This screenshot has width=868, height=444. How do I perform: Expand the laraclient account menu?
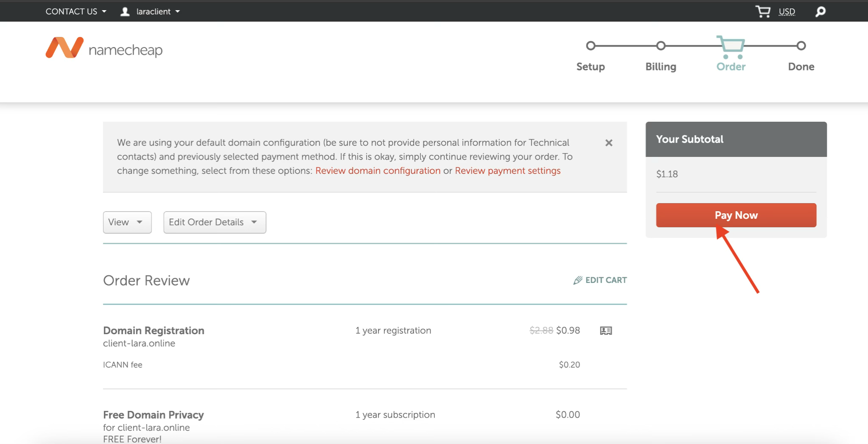tap(158, 11)
